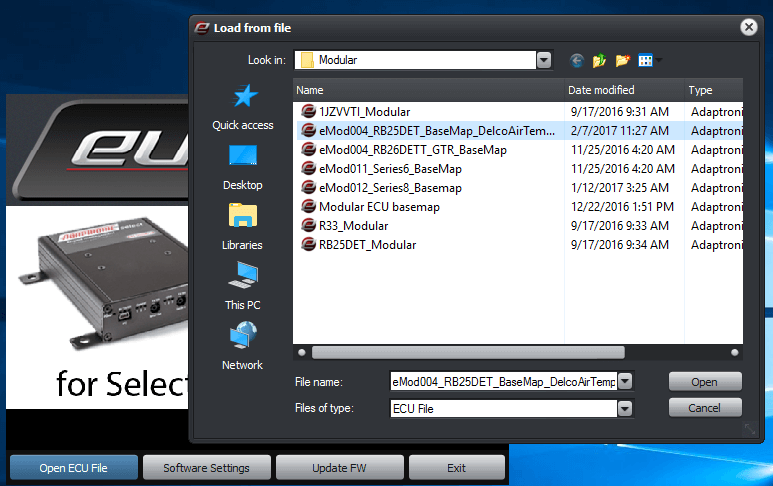Screen dimensions: 773x486
Task: Open Libraries location in sidebar
Action: [243, 227]
